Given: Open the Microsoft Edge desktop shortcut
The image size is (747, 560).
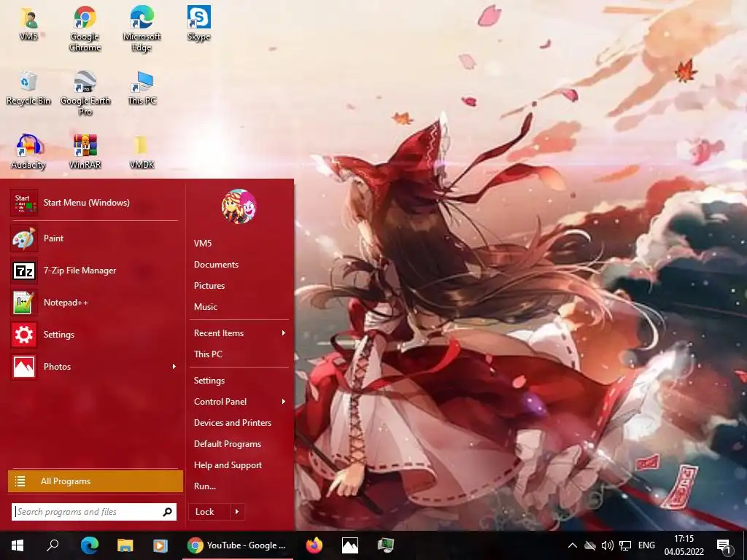Looking at the screenshot, I should coord(142,28).
